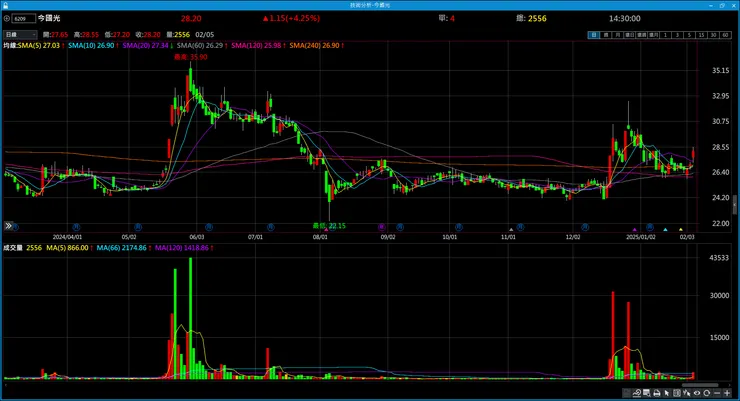
Task: Select the 1-minute timeframe button
Action: (x=665, y=35)
